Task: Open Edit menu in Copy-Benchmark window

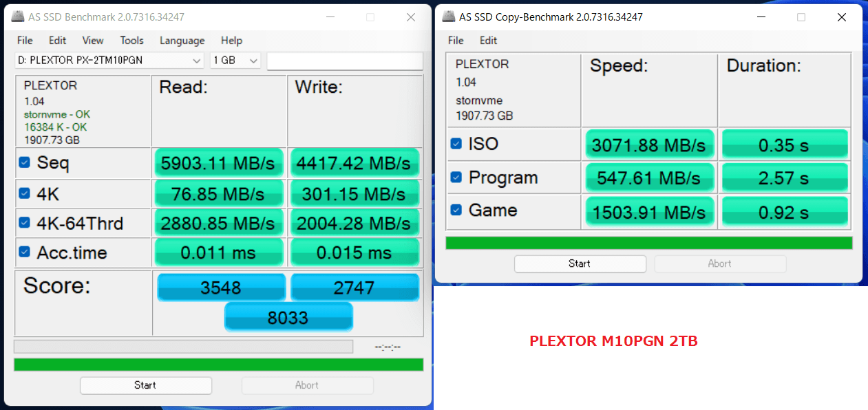Action: tap(489, 41)
